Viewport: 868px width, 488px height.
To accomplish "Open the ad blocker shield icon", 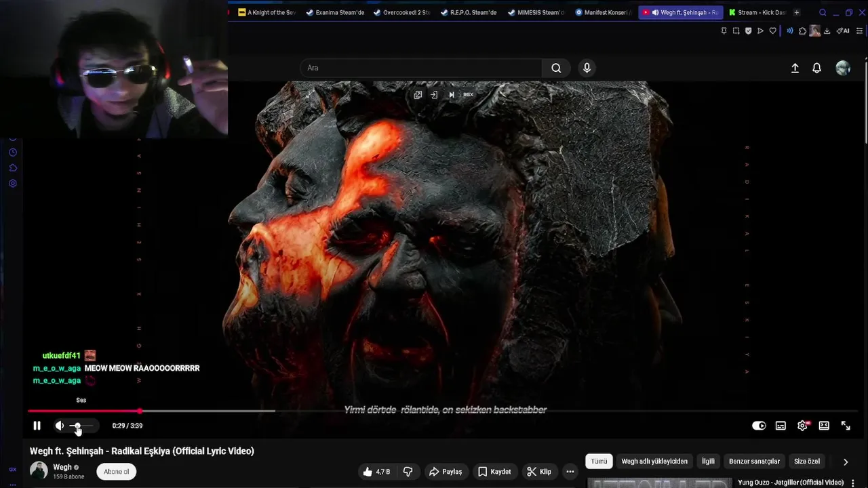I will pos(748,30).
